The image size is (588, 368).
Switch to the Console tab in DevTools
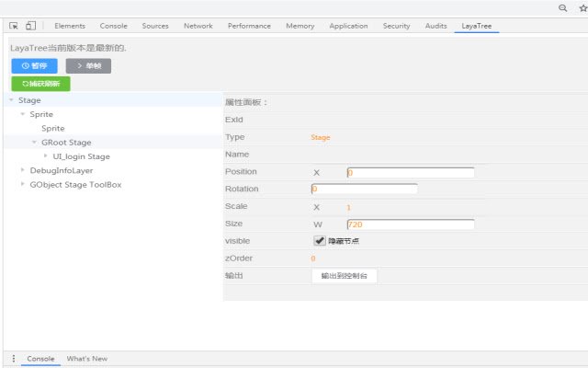point(114,26)
